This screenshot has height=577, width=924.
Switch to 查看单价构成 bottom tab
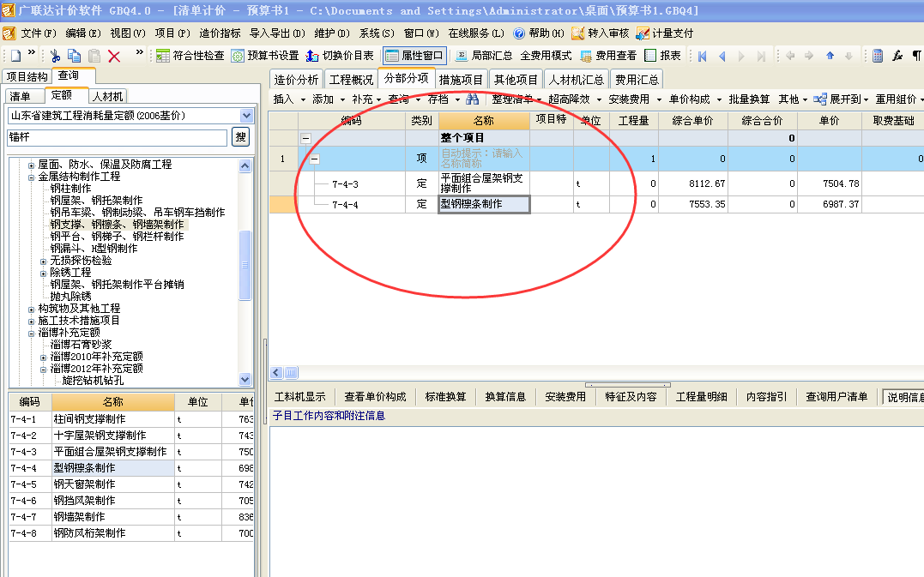tap(376, 397)
